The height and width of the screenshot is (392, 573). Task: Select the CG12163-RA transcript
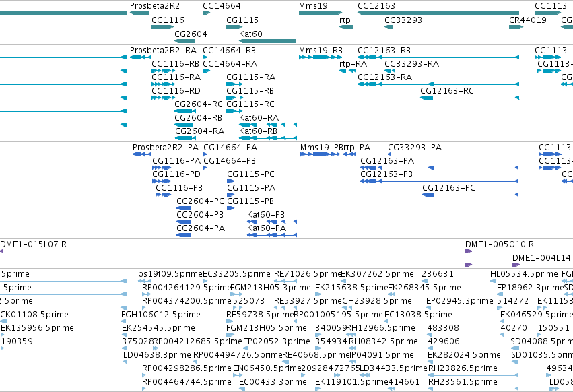438,84
